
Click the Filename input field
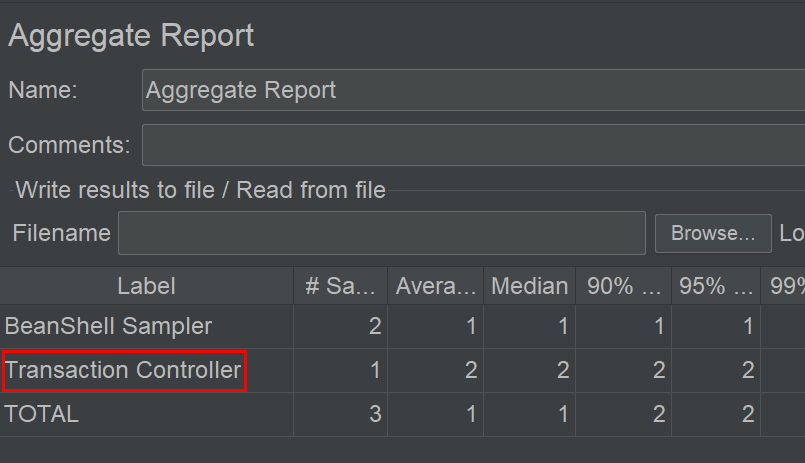click(x=381, y=233)
